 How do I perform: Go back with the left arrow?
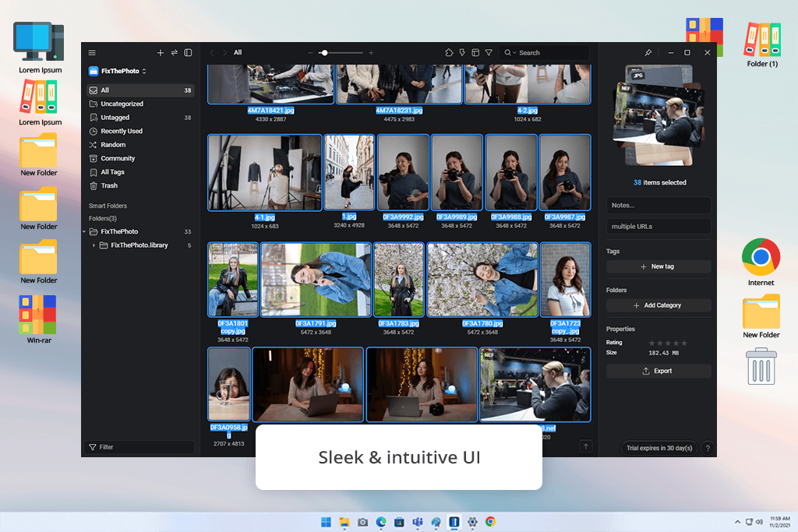(212, 52)
